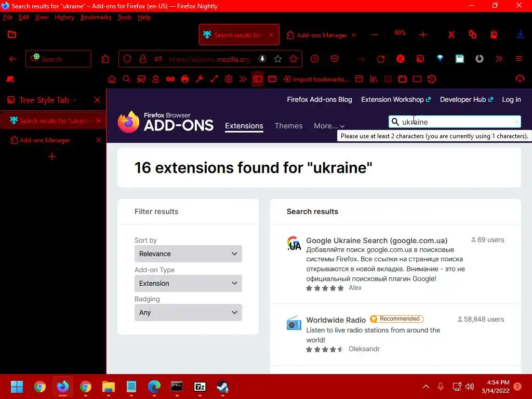The height and width of the screenshot is (399, 532).
Task: Open the Bookmarks menu
Action: (96, 17)
